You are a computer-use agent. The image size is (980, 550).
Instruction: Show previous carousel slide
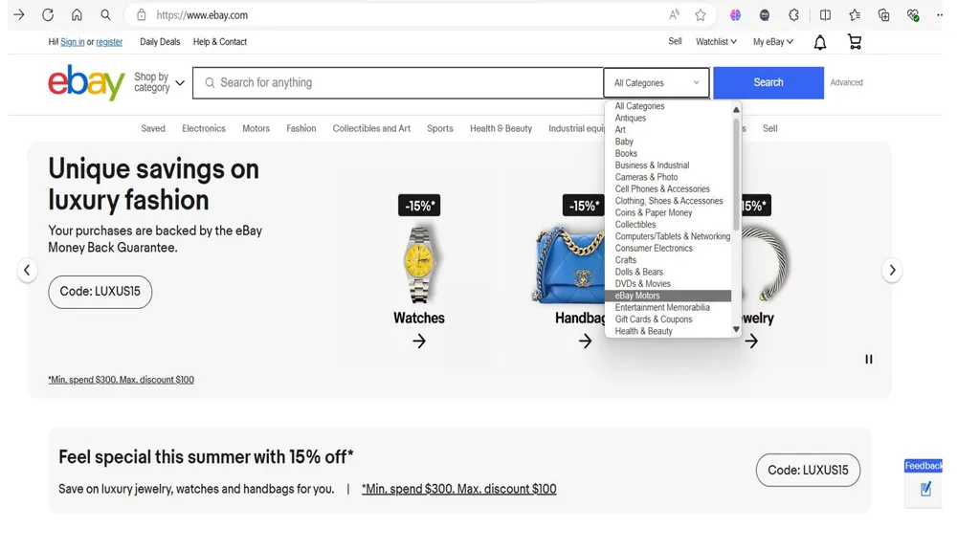[x=27, y=270]
